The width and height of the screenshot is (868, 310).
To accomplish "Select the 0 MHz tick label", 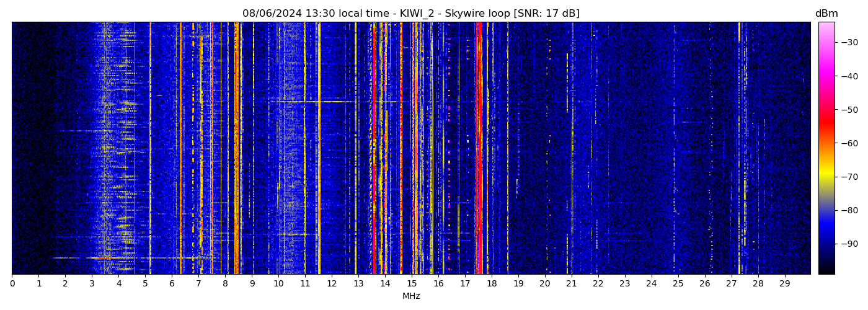I will (12, 284).
